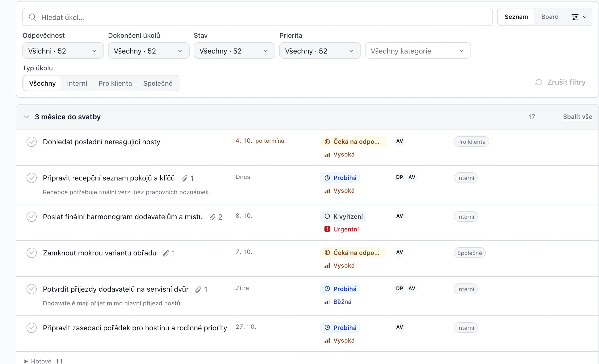599x364 pixels.
Task: Select Společné task type filter
Action: click(x=158, y=83)
